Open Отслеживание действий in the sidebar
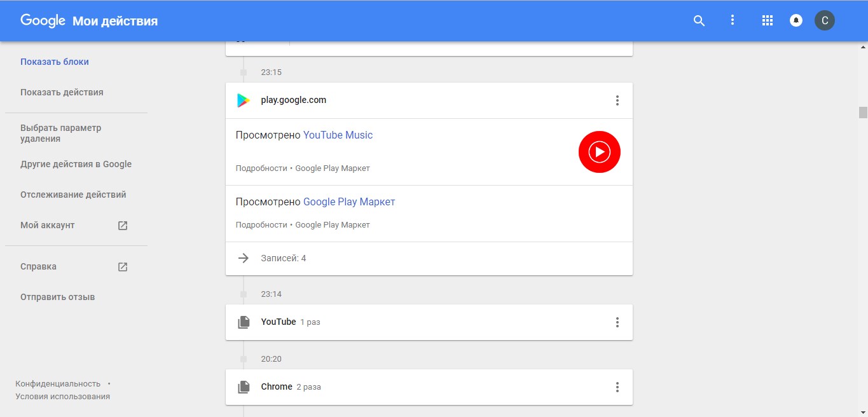The width and height of the screenshot is (868, 417). (73, 195)
